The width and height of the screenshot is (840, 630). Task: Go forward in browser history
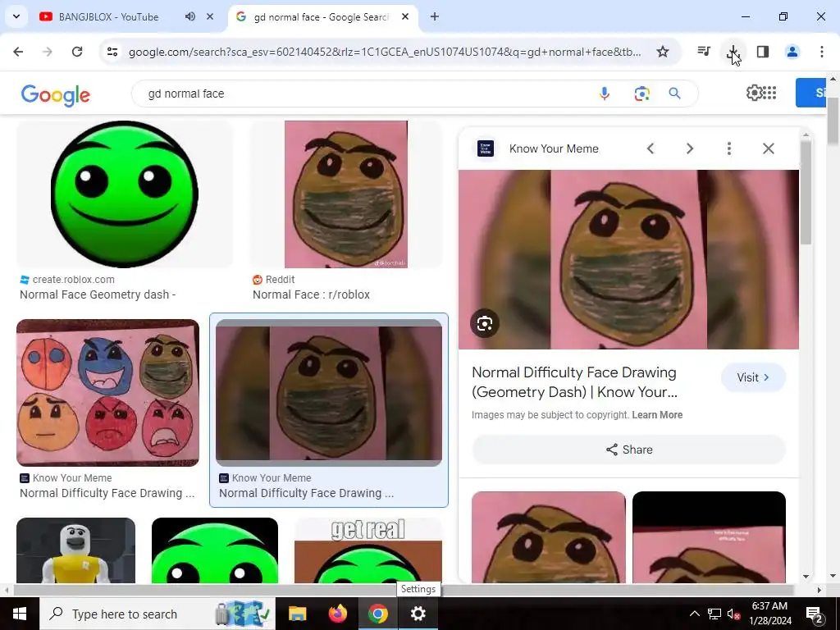pos(48,52)
